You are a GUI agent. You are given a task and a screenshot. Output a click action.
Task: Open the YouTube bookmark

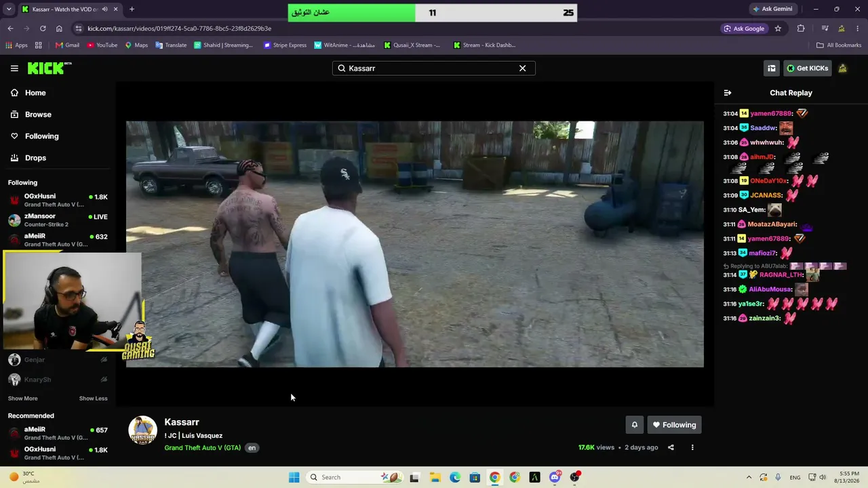tap(102, 45)
